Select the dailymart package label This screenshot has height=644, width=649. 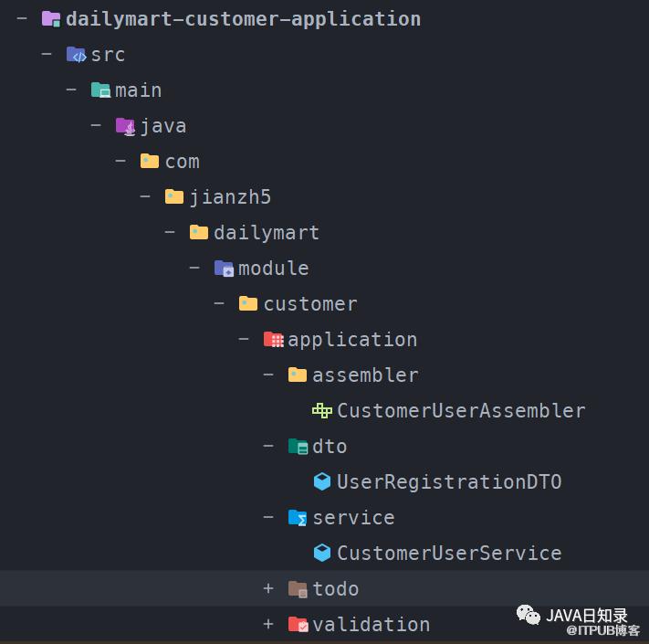(x=267, y=233)
